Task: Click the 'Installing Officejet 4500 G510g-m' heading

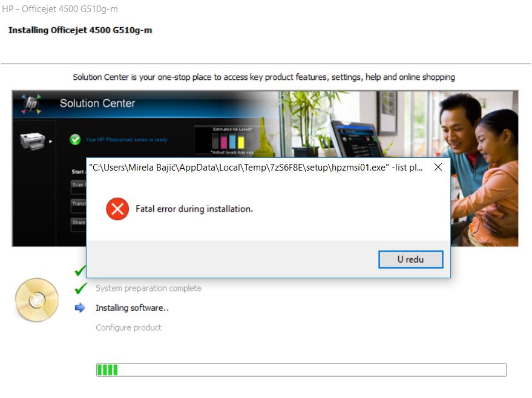Action: tap(80, 30)
